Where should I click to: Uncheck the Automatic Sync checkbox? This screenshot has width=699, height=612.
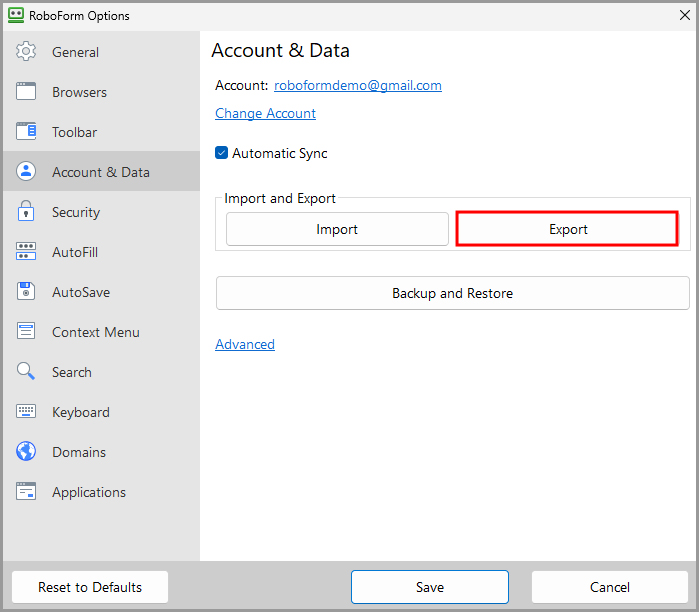[222, 153]
